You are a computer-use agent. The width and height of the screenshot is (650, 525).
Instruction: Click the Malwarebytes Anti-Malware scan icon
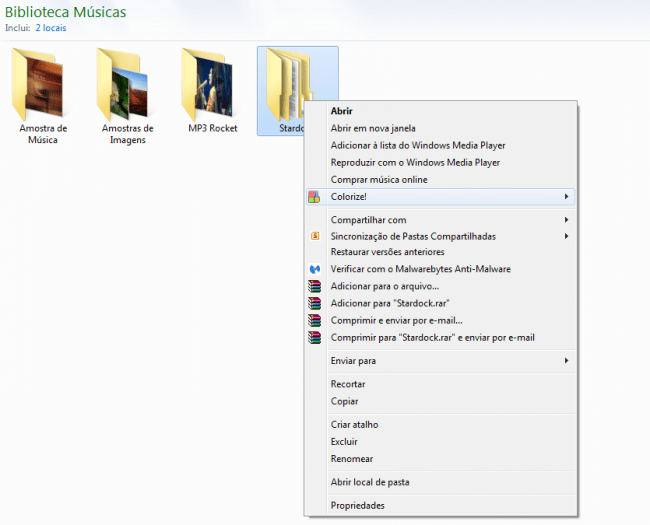pos(314,270)
